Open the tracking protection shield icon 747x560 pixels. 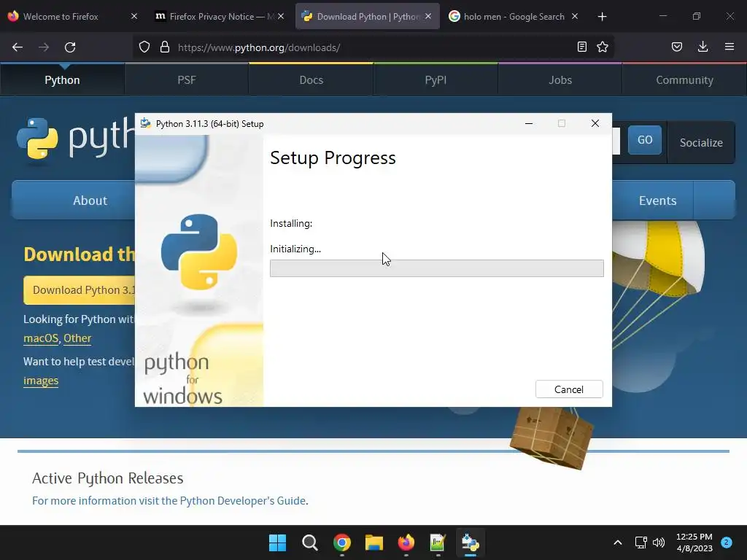(144, 47)
